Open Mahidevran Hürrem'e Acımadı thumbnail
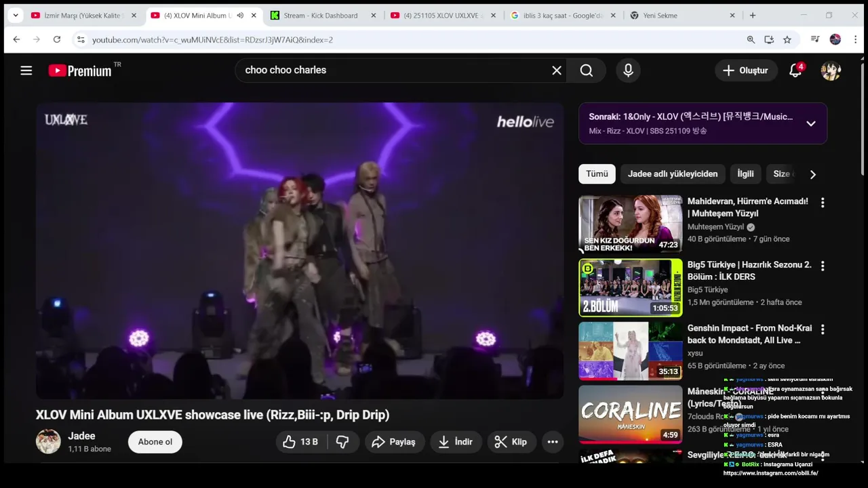868x488 pixels. (631, 224)
